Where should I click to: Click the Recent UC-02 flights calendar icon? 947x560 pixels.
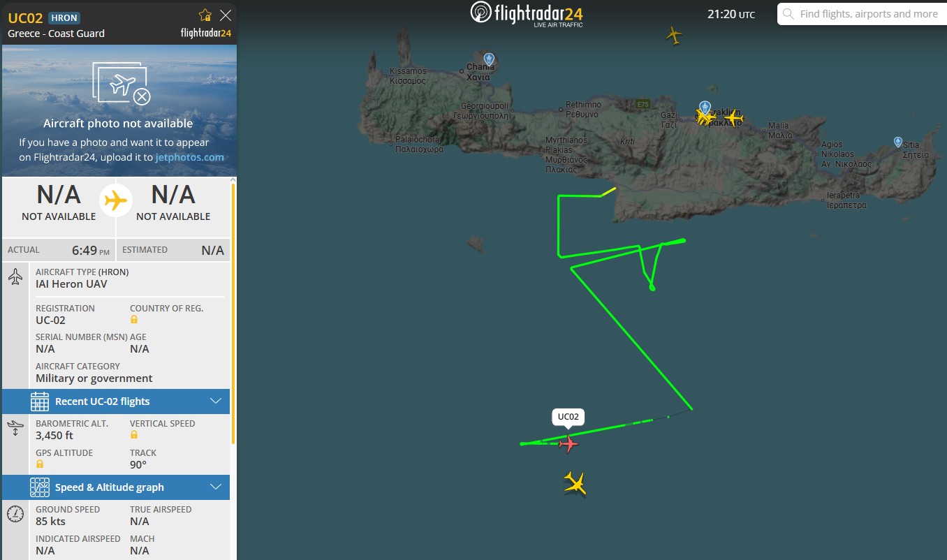pos(40,401)
